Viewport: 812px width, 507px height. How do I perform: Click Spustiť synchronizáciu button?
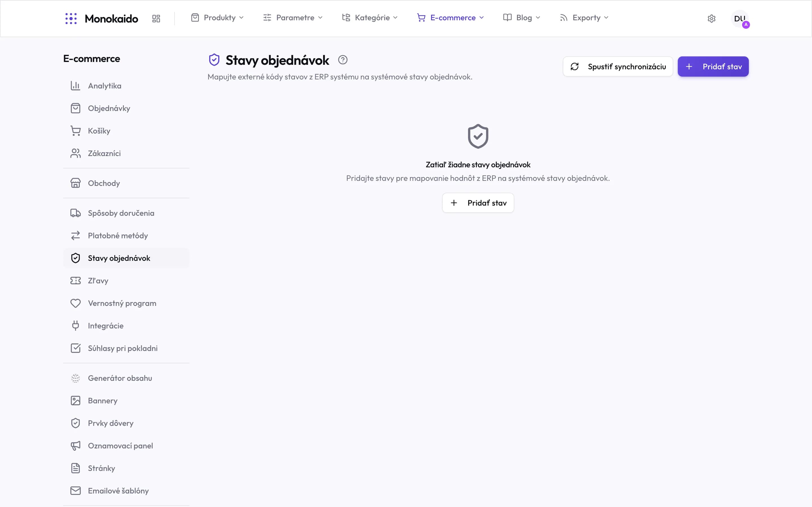point(618,66)
